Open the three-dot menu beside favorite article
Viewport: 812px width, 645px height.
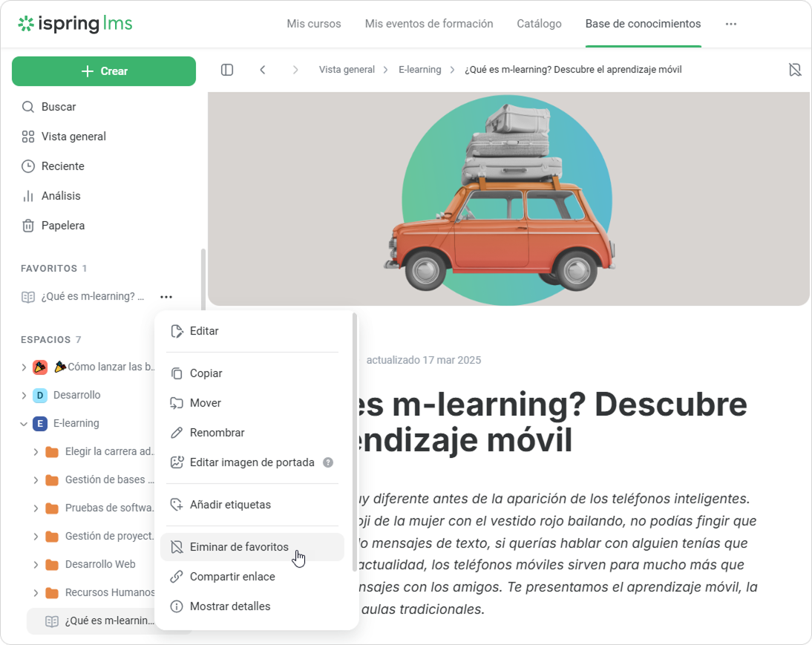(x=166, y=297)
